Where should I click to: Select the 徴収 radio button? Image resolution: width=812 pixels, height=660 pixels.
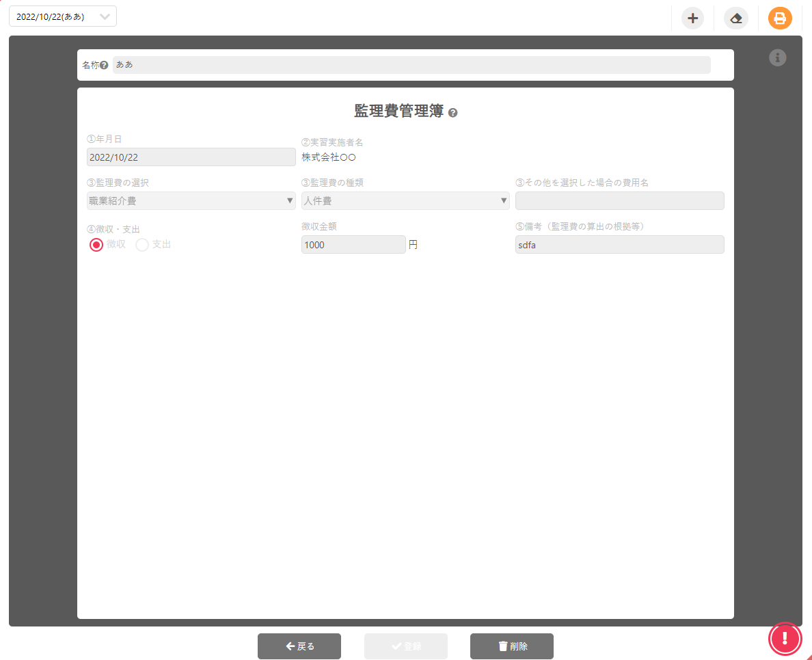pyautogui.click(x=96, y=245)
